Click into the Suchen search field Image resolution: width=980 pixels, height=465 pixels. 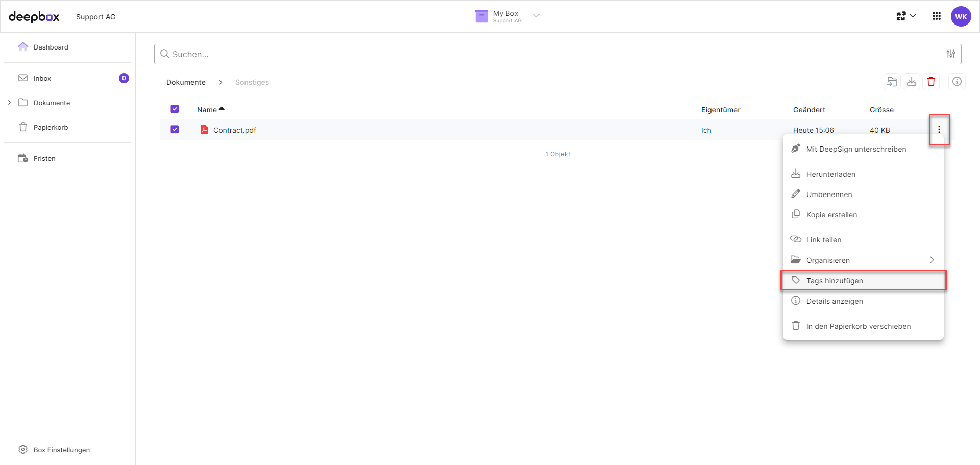click(x=557, y=54)
